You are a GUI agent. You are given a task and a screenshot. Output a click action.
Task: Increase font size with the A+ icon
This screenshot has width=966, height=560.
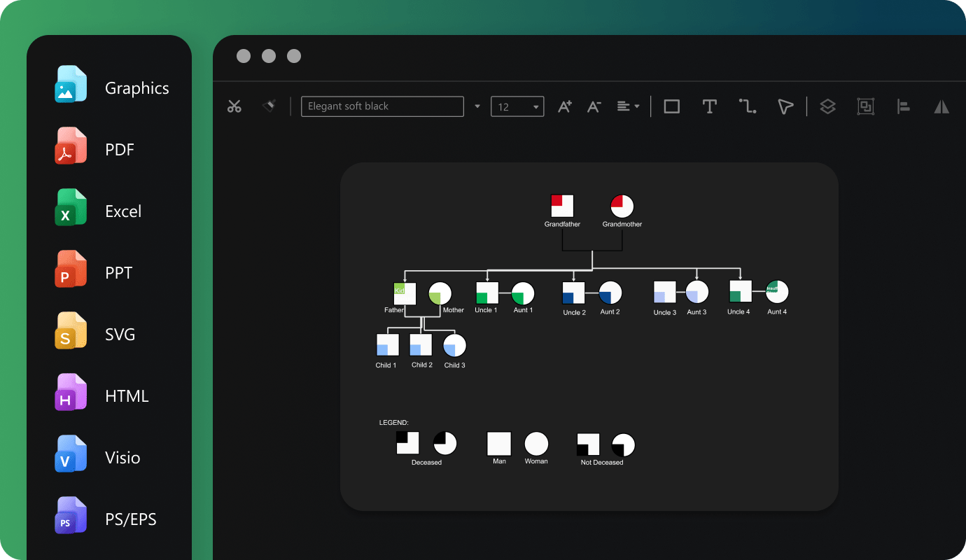[564, 106]
